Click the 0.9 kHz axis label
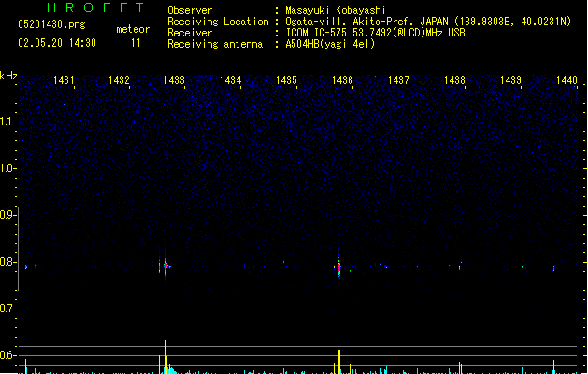This screenshot has width=588, height=374. coord(7,215)
